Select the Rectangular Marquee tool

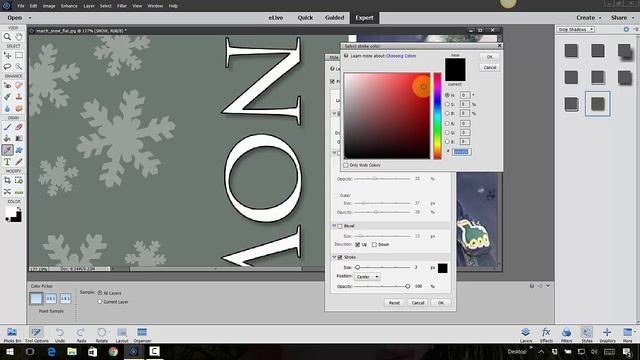19,55
